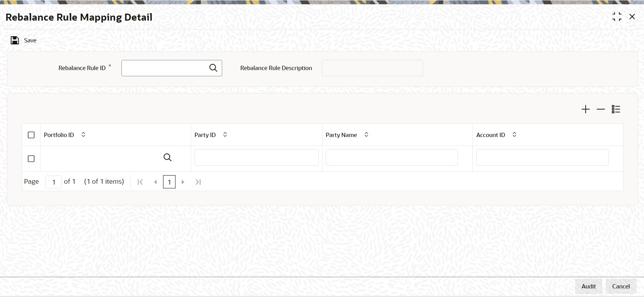Sort the table by Account ID
644x297 pixels.
514,135
